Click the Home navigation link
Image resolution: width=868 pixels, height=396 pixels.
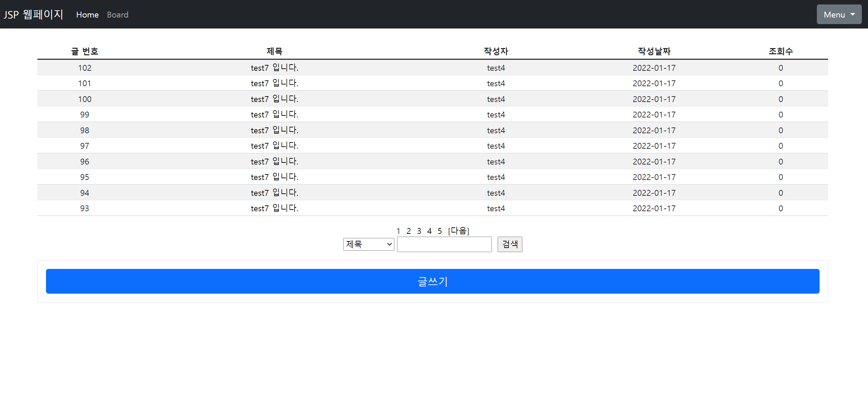click(87, 15)
